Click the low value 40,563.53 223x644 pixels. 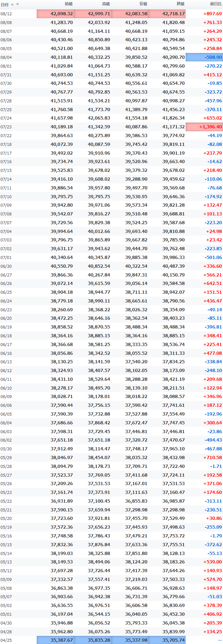pos(136,92)
